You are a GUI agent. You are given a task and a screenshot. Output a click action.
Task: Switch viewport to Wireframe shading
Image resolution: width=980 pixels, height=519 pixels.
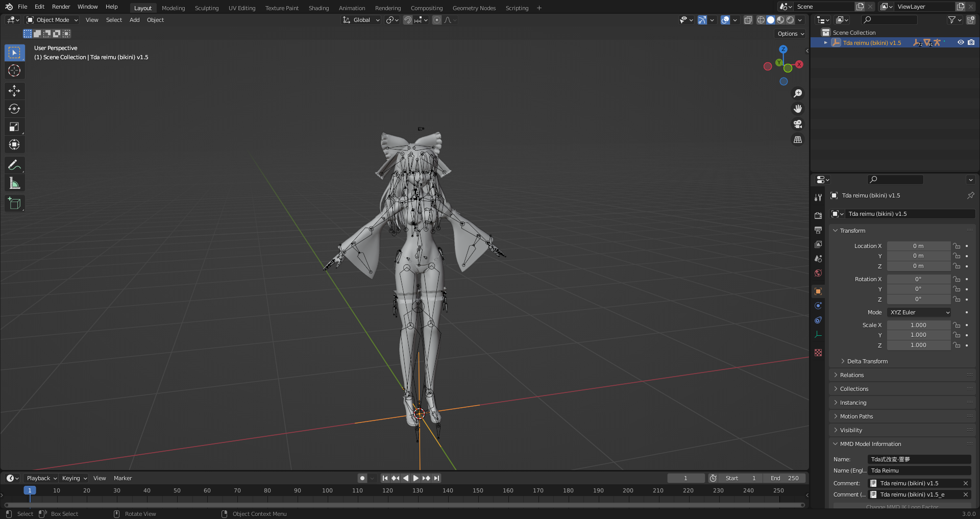(761, 20)
